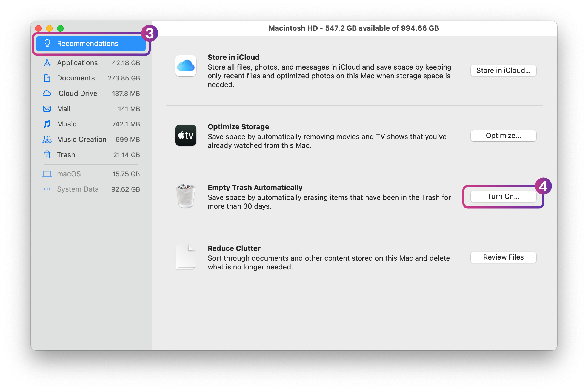Click the green zoom window button

click(60, 28)
